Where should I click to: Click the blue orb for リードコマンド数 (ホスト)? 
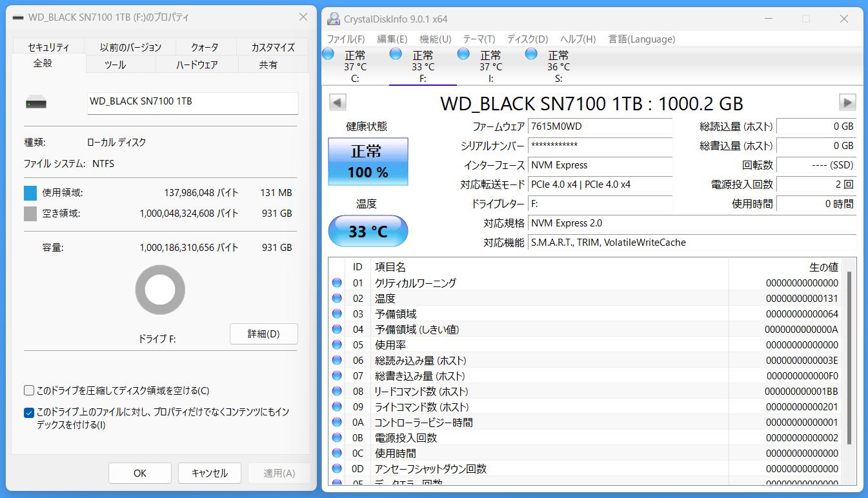coord(337,391)
